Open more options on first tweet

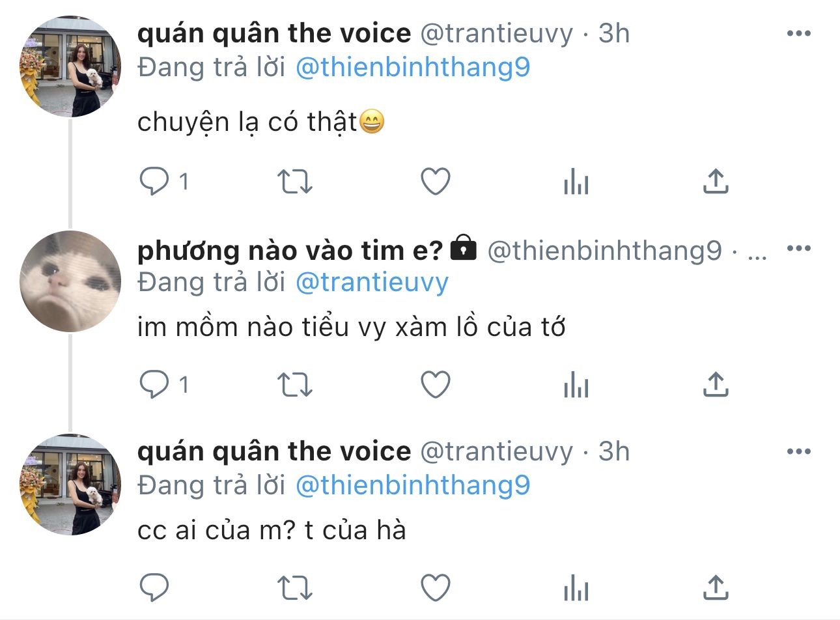click(x=798, y=33)
